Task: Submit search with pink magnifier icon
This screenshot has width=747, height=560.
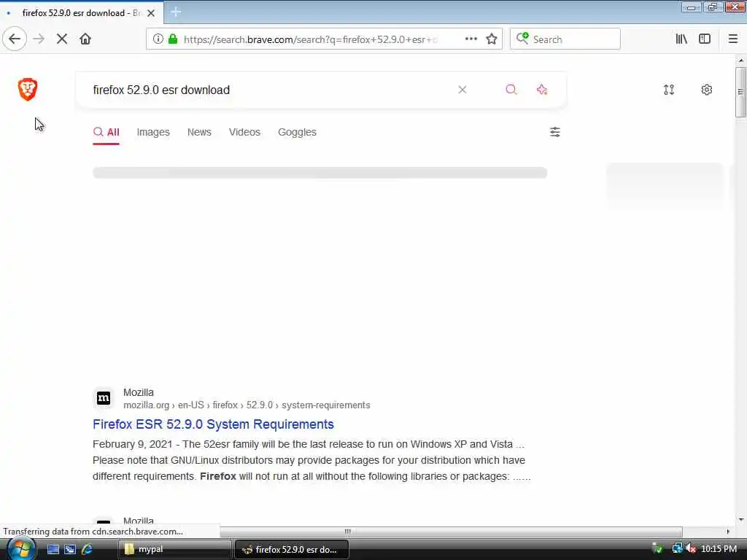Action: [x=511, y=90]
